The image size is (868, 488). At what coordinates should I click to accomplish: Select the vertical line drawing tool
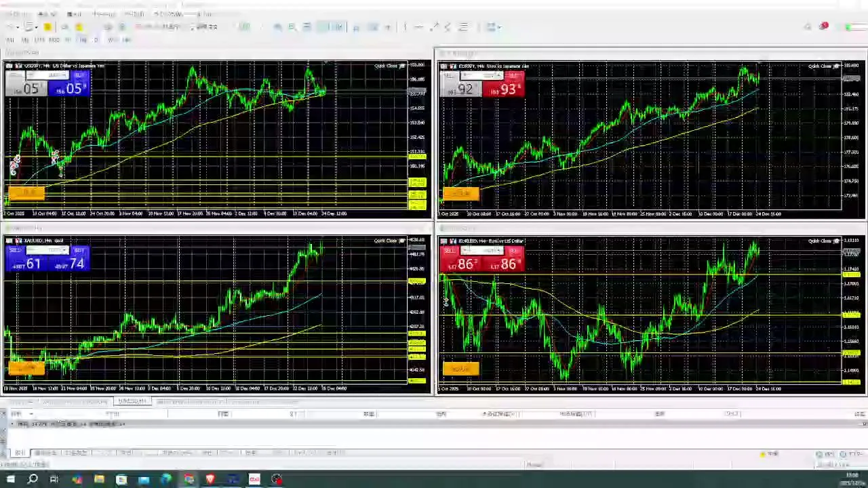tap(405, 27)
